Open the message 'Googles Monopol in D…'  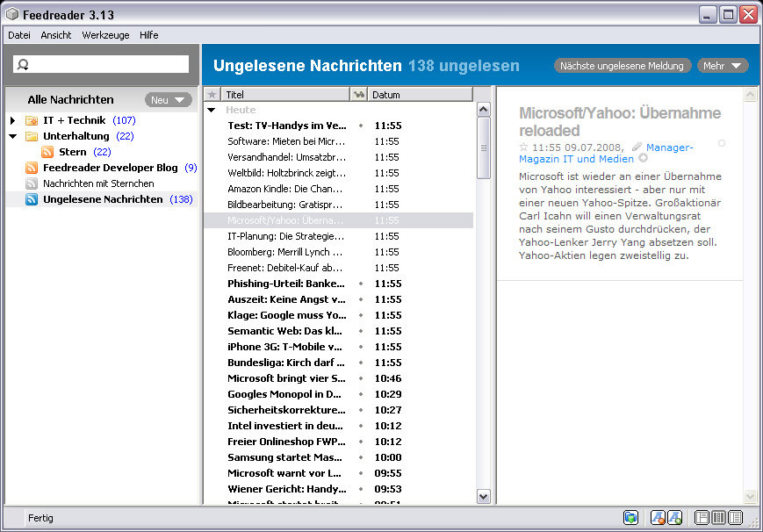click(x=338, y=394)
